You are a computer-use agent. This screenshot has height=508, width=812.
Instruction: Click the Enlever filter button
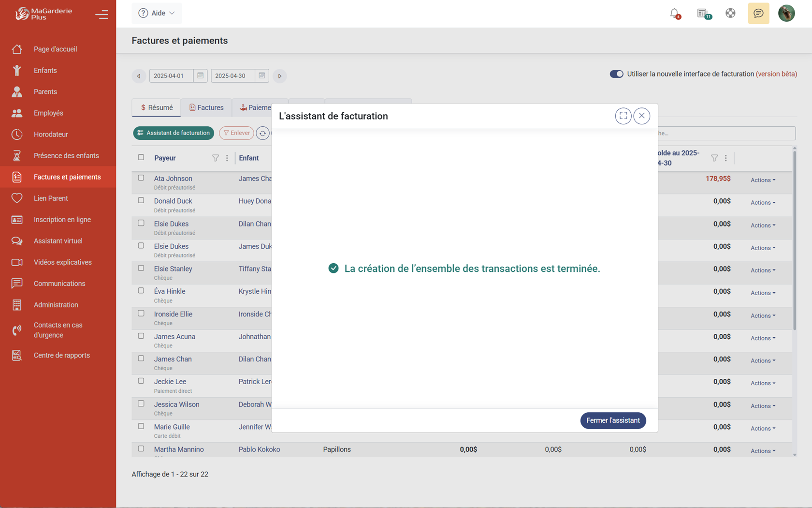point(236,133)
